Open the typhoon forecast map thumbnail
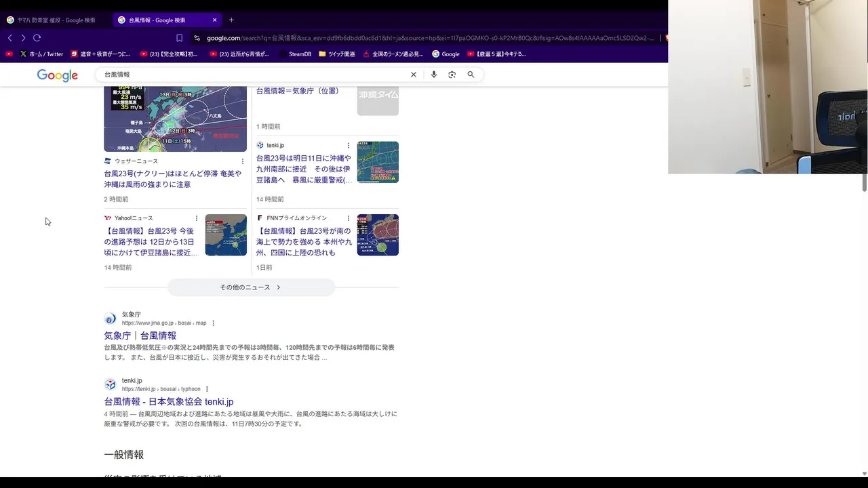This screenshot has height=488, width=868. [x=175, y=119]
